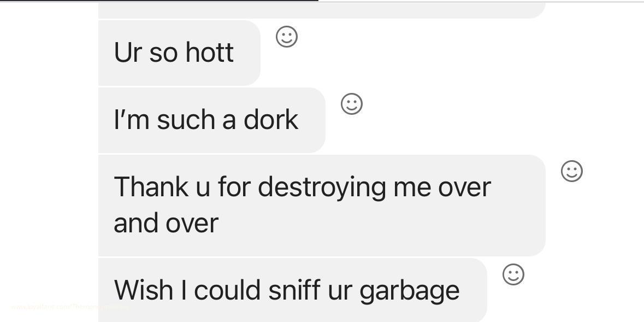The image size is (644, 322).
Task: Click the word "sniff" in bottom message
Action: (294, 290)
